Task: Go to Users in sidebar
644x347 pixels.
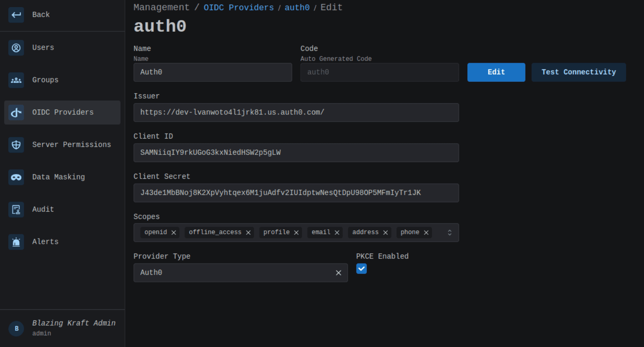Action: (x=62, y=48)
